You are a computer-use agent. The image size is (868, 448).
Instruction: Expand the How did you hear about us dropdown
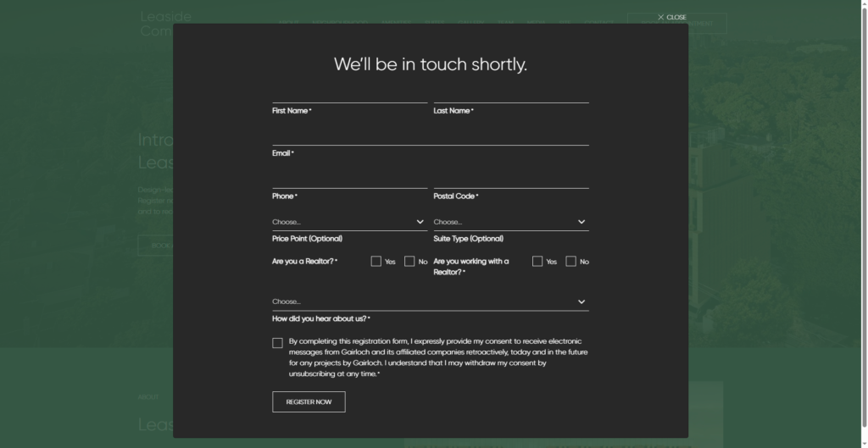pyautogui.click(x=430, y=302)
